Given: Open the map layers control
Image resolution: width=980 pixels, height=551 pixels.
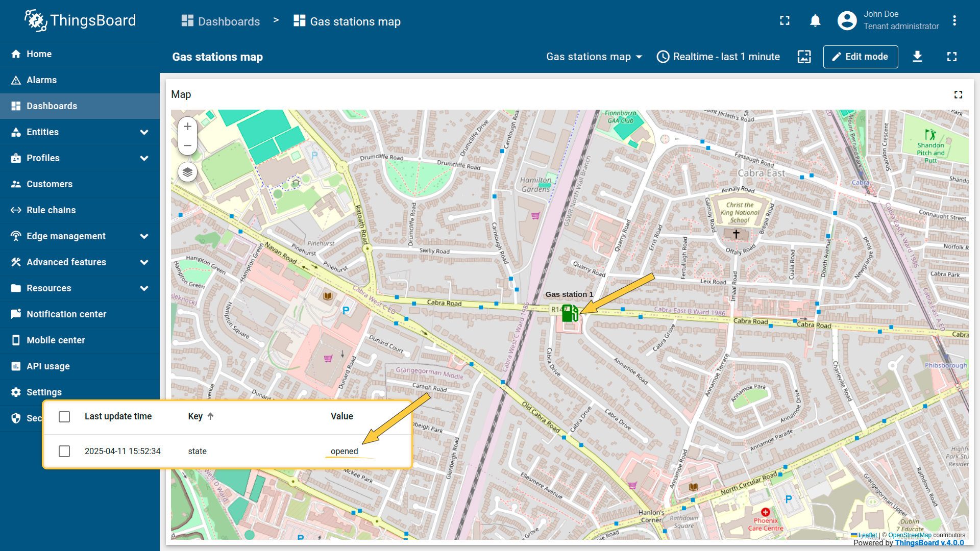Looking at the screenshot, I should 187,172.
